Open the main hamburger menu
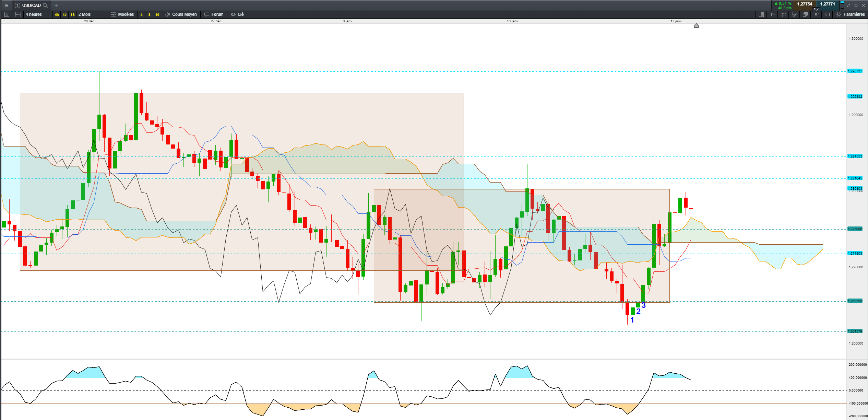The image size is (868, 420). click(6, 5)
